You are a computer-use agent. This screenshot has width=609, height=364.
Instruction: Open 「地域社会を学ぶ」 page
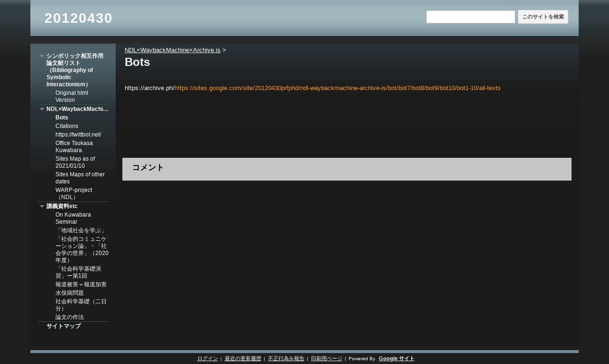coord(80,230)
